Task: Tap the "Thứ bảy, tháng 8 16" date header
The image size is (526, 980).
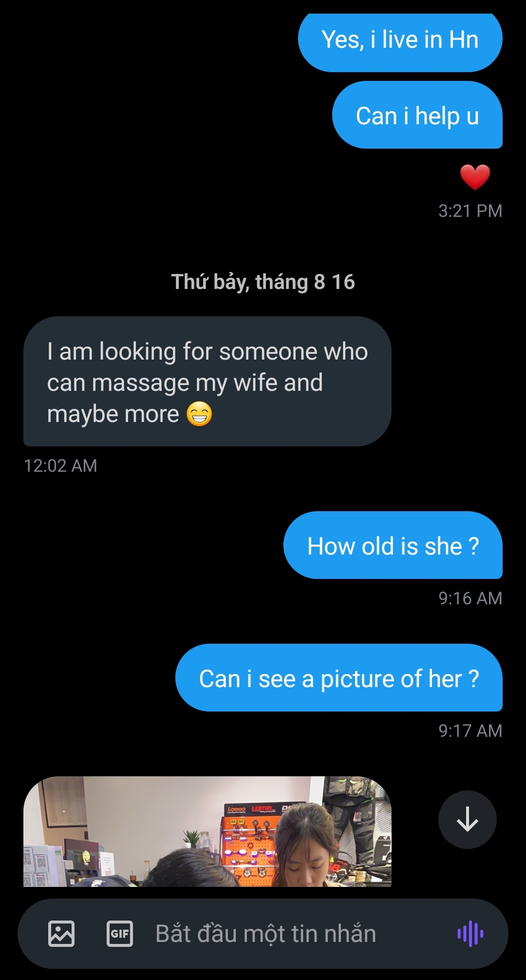Action: point(263,282)
